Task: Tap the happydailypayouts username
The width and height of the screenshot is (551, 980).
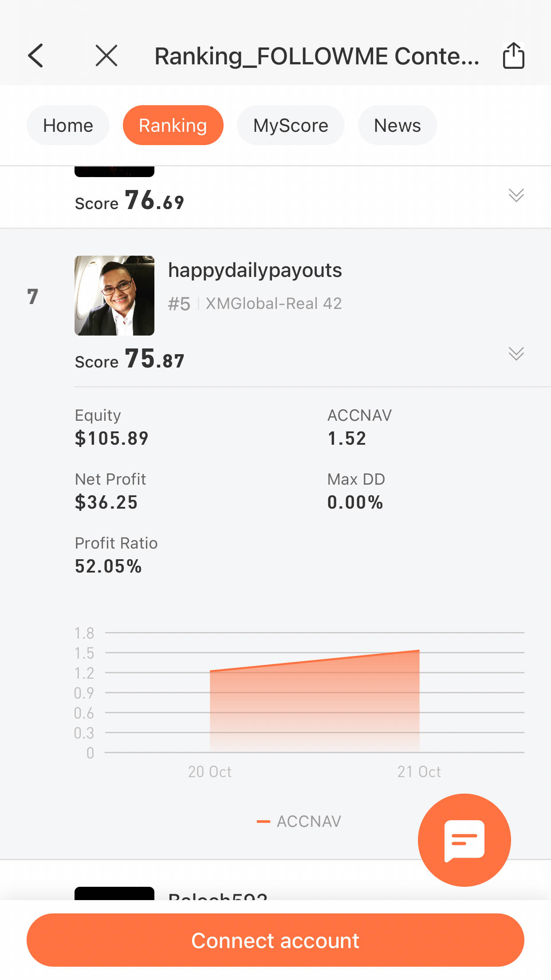Action: 255,270
